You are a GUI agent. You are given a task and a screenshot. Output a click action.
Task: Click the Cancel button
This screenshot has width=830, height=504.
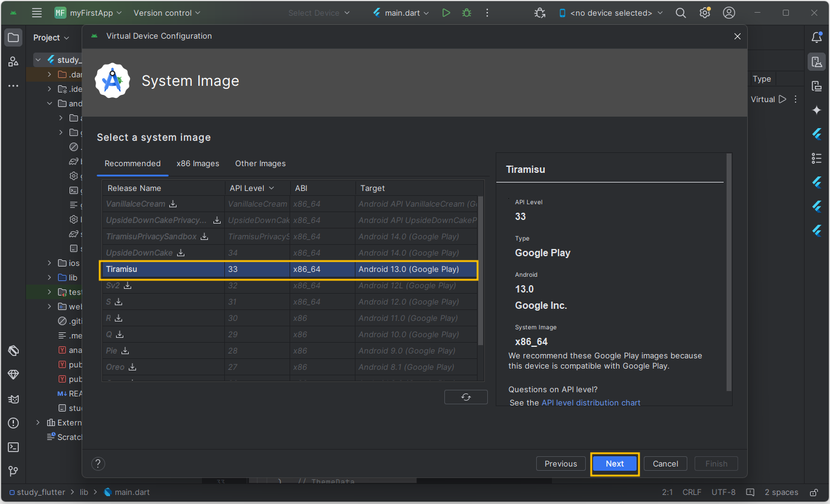(x=666, y=464)
